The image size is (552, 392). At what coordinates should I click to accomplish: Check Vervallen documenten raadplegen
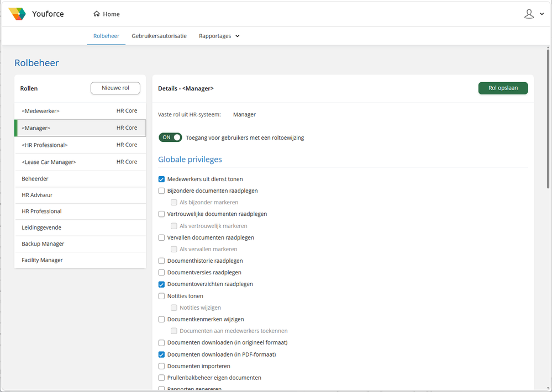pyautogui.click(x=161, y=237)
